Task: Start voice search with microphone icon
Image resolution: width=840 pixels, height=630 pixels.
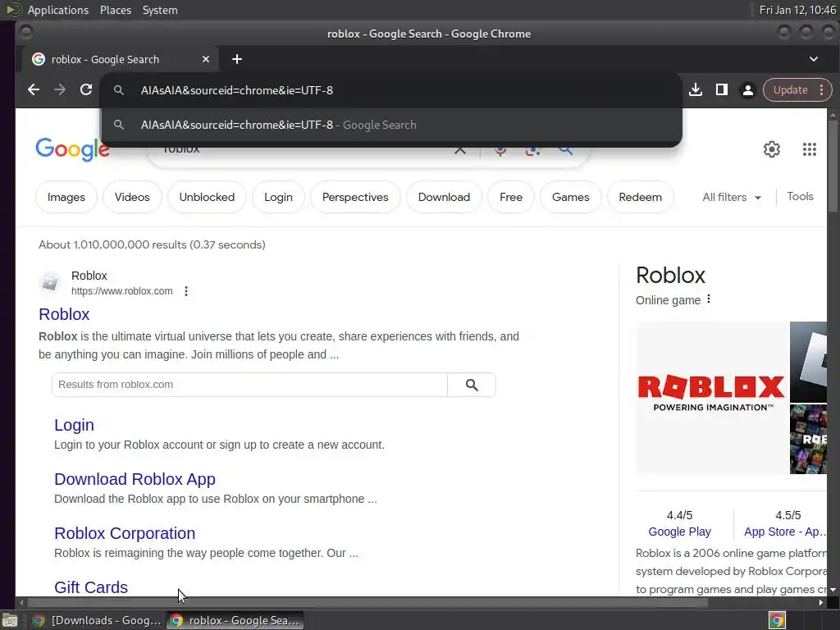Action: [500, 151]
